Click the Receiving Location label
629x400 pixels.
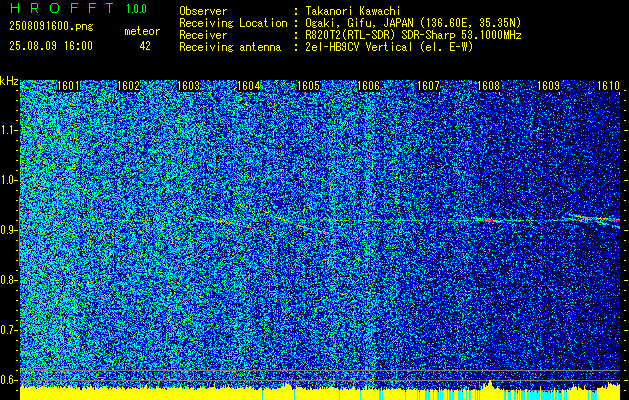click(233, 23)
